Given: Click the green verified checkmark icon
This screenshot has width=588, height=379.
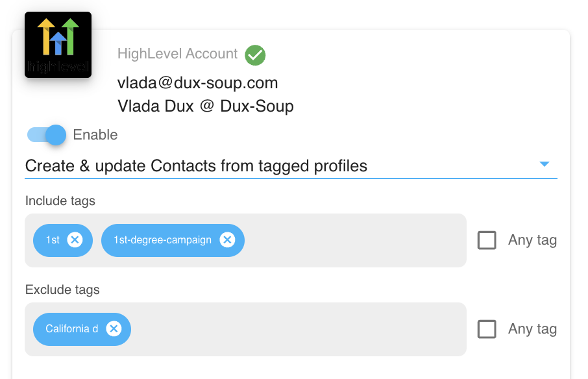Looking at the screenshot, I should click(x=255, y=55).
